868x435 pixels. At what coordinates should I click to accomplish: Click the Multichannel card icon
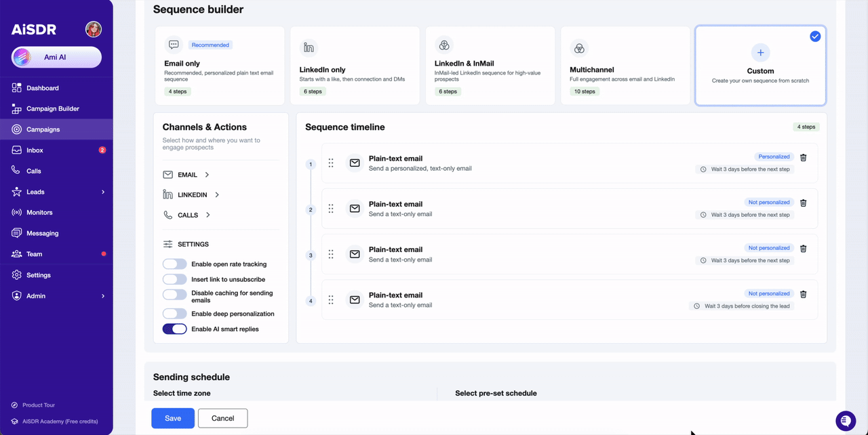(x=579, y=48)
